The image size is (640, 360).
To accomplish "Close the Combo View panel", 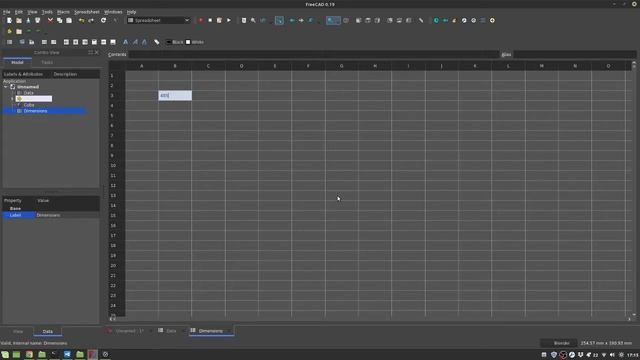I will coord(97,52).
